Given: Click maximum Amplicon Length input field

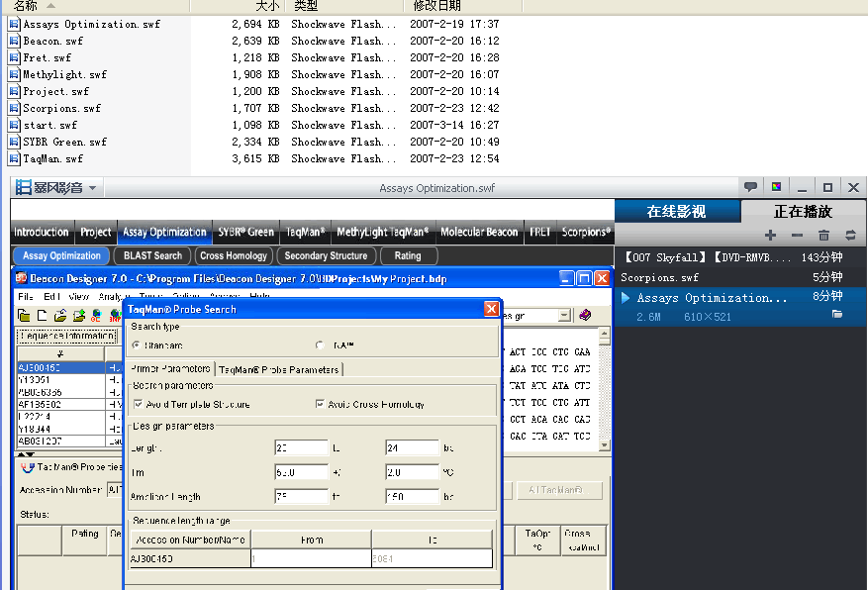Looking at the screenshot, I should coord(413,497).
